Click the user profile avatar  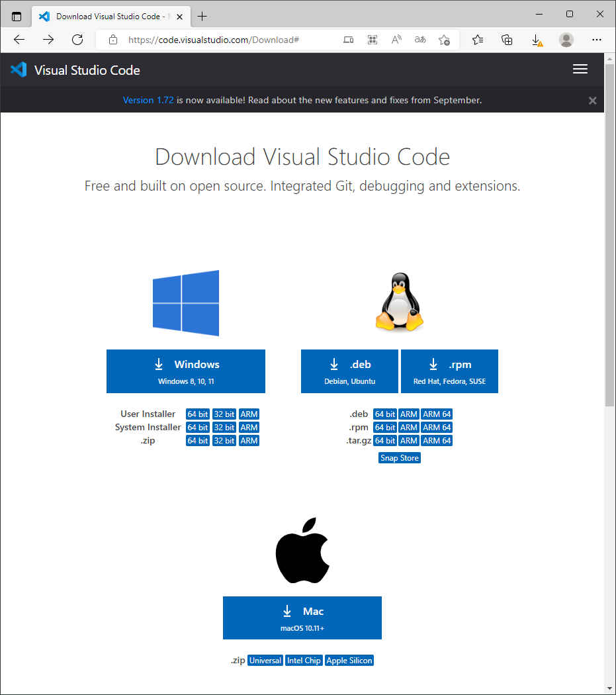566,40
